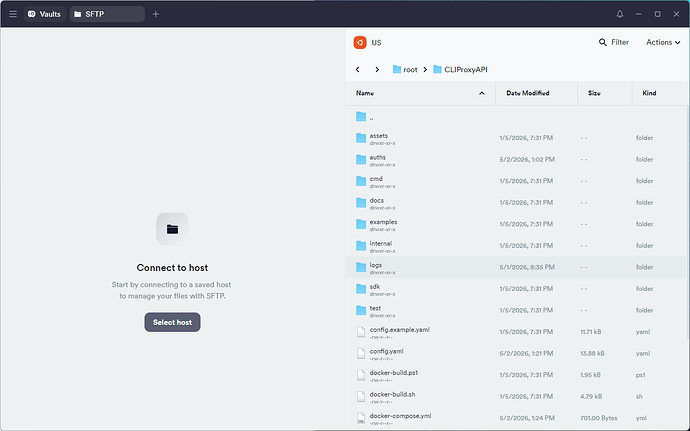Click the 701.00 Bytes size value

click(599, 418)
